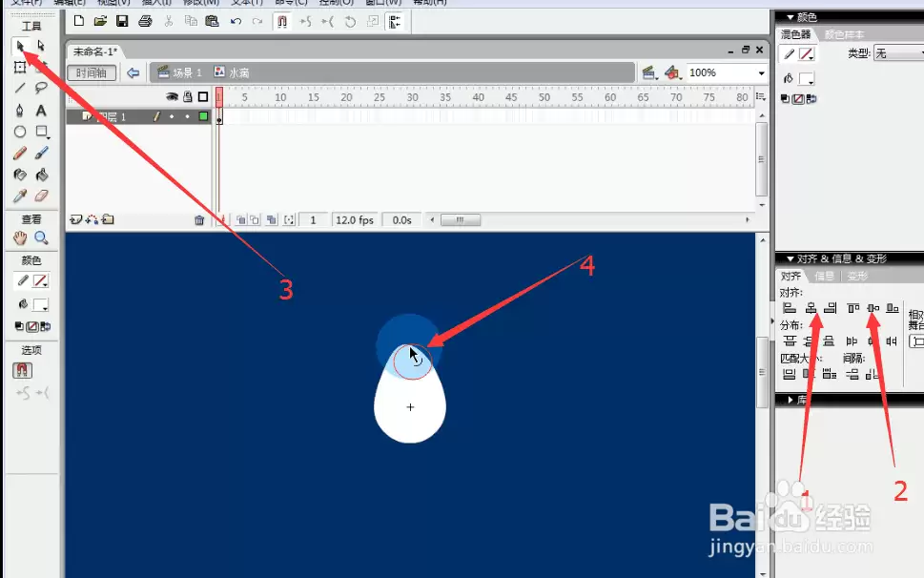Select the Zoom magnifier tool
The width and height of the screenshot is (924, 578).
pyautogui.click(x=41, y=238)
